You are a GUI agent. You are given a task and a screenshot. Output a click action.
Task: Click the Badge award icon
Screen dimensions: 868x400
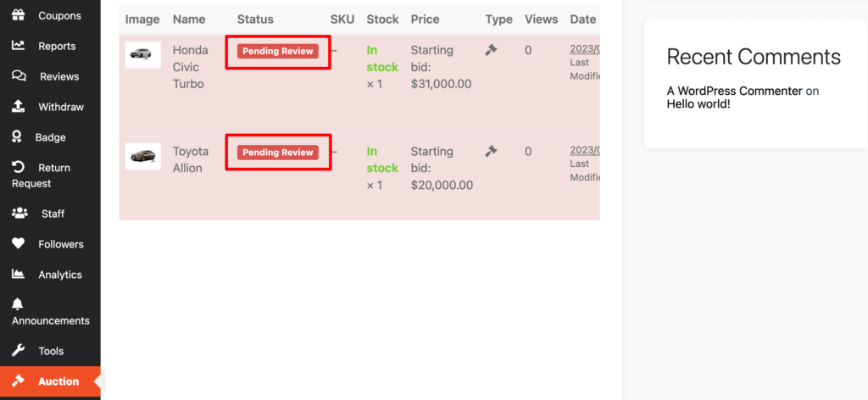coord(18,137)
